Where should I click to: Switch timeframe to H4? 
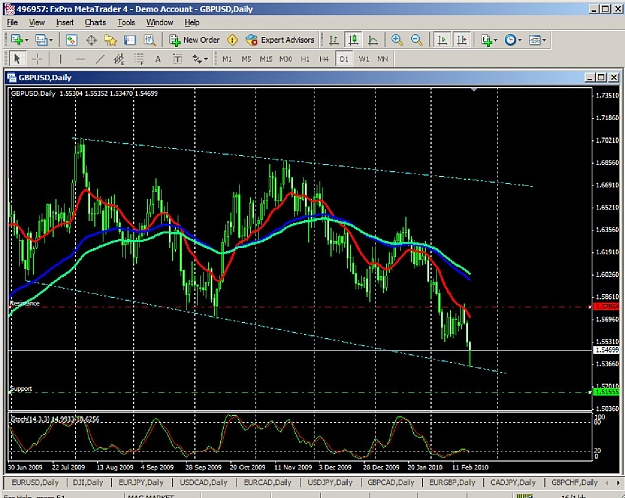[x=324, y=59]
